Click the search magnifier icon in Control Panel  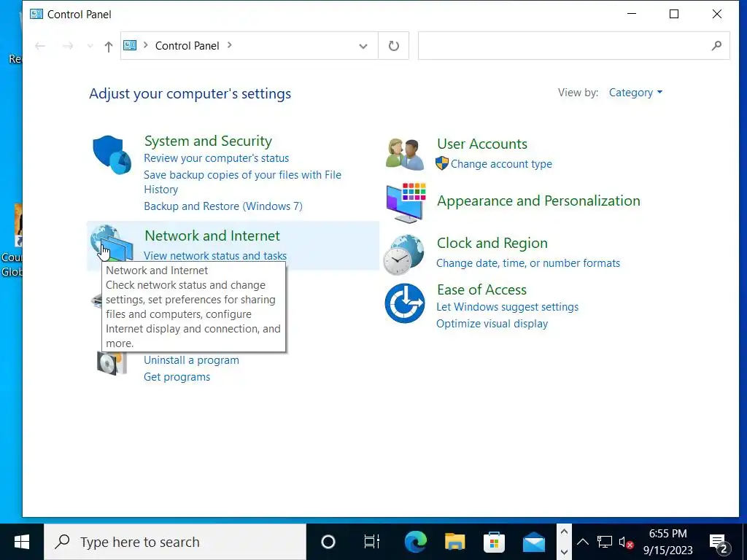716,46
